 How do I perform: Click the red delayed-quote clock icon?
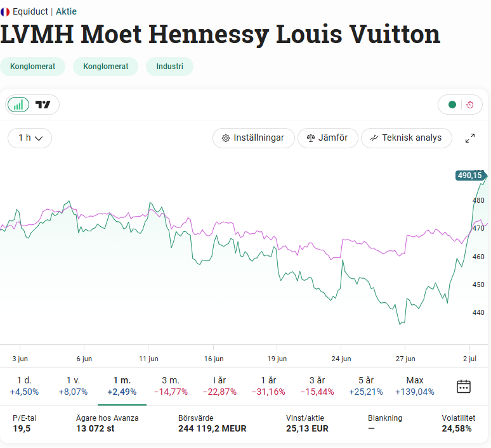[x=469, y=105]
